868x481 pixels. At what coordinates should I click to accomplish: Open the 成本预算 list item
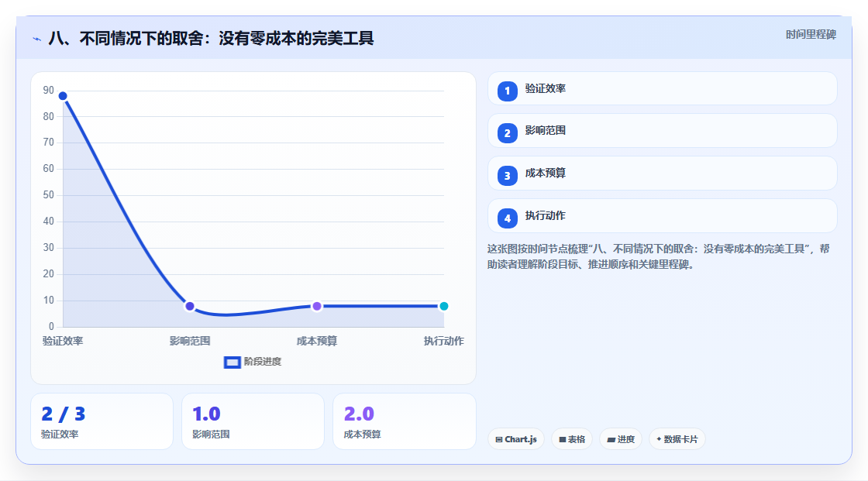coord(662,174)
